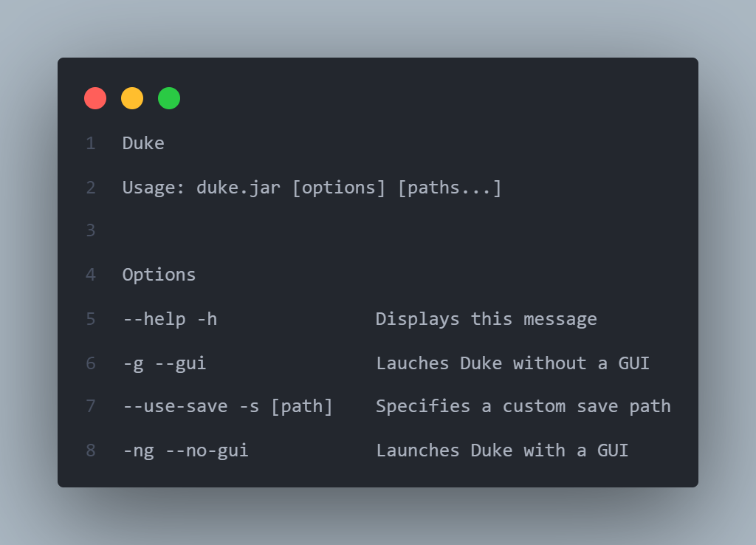Click the green maximize dot
The image size is (756, 545).
pyautogui.click(x=169, y=98)
